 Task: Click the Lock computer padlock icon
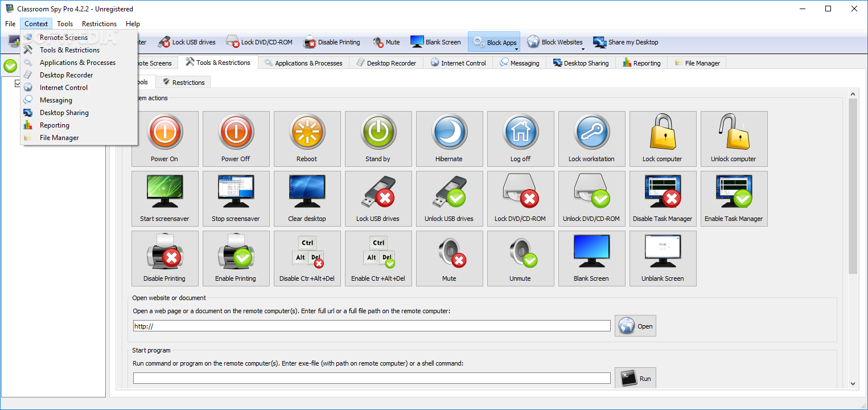pos(663,138)
